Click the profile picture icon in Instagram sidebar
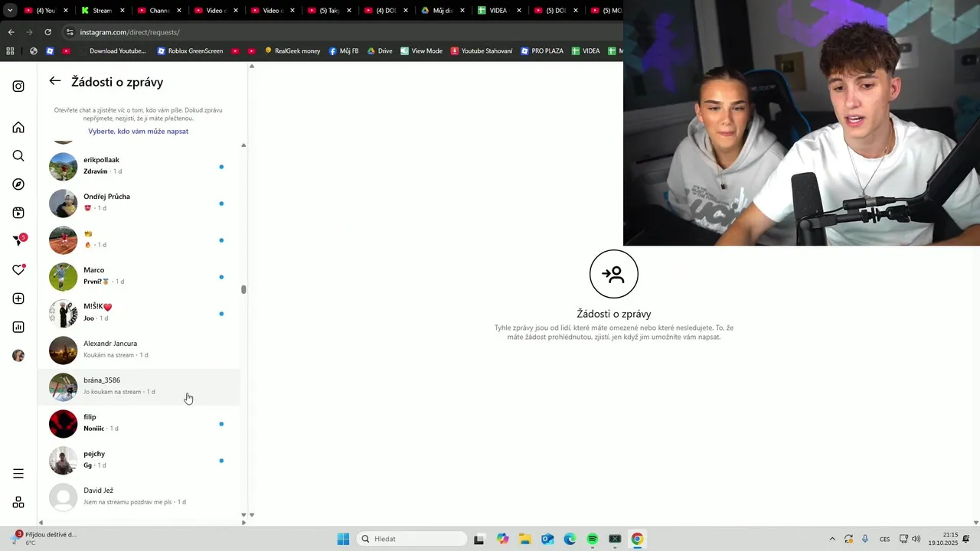Screen dimensions: 980x551 (x=18, y=356)
